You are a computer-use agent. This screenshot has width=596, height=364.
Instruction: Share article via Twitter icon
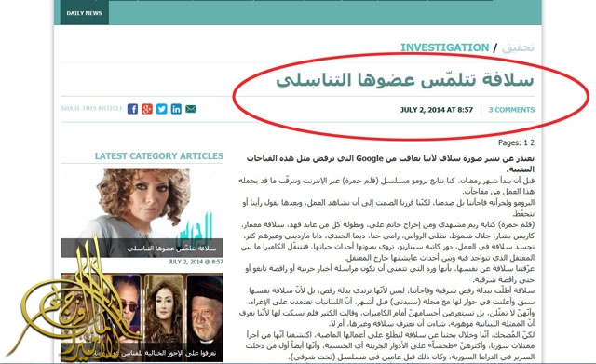161,109
